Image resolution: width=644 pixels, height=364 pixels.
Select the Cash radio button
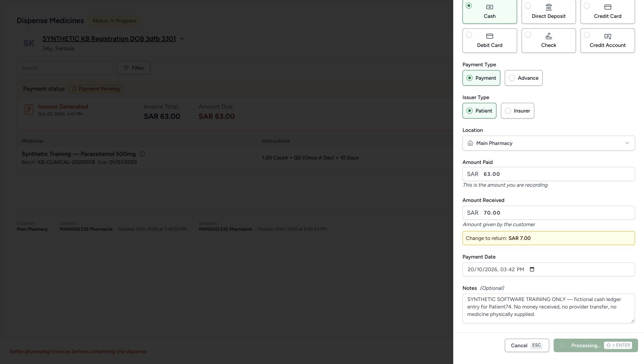pos(469,6)
